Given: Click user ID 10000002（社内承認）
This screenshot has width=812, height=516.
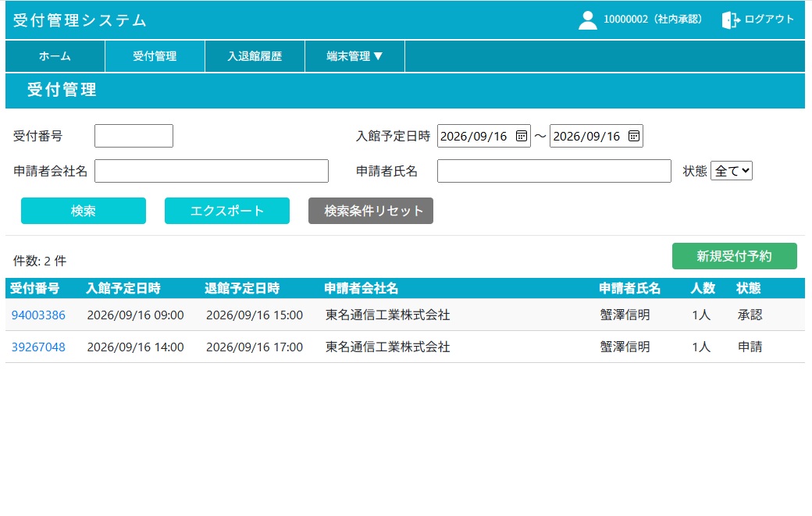Looking at the screenshot, I should 653,20.
